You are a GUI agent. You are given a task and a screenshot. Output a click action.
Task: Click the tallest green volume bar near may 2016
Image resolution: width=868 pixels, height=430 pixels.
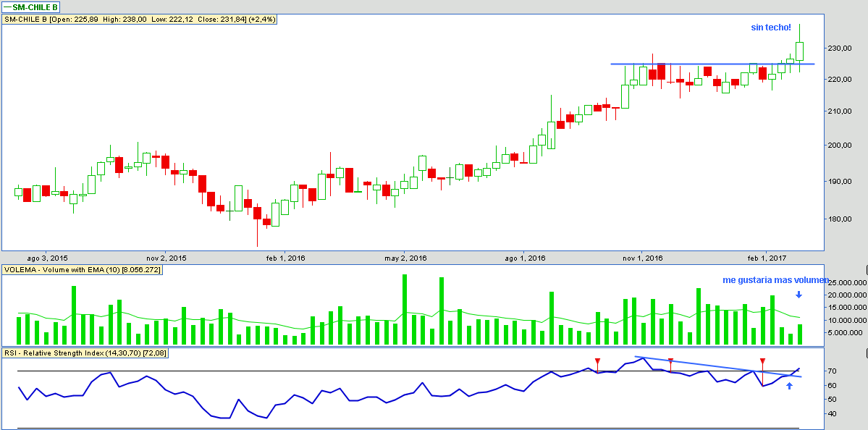point(405,309)
